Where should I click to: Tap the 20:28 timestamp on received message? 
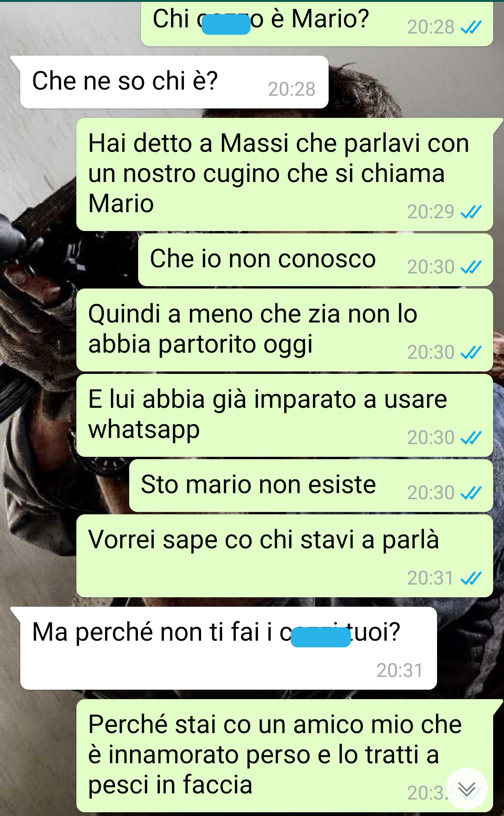click(291, 89)
